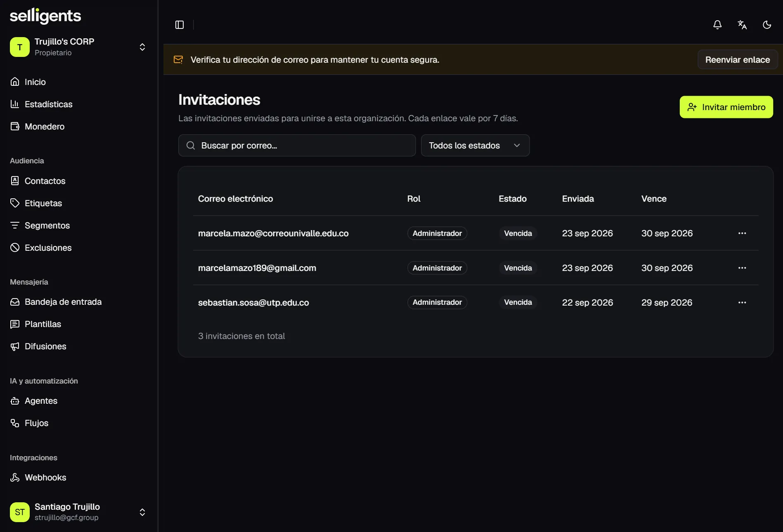Screen dimensions: 783x532
Task: Toggle the sidebar panel icon
Action: pyautogui.click(x=180, y=25)
